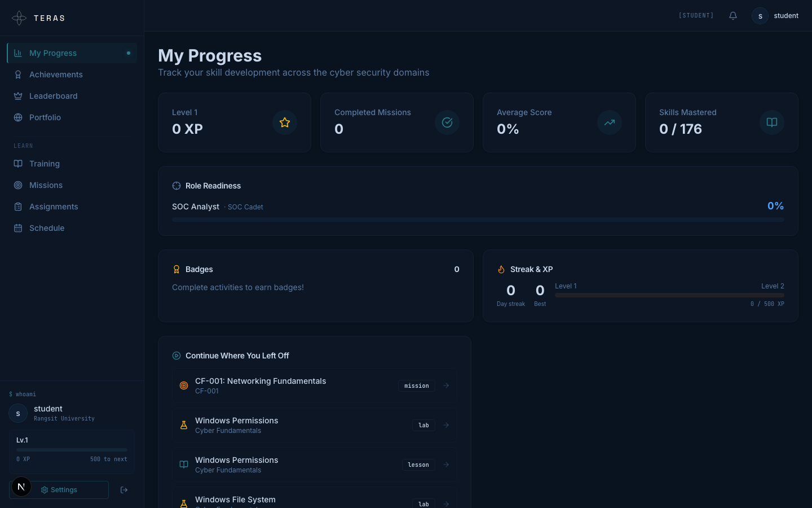
Task: Click the Role Readiness crosshair icon
Action: [176, 186]
